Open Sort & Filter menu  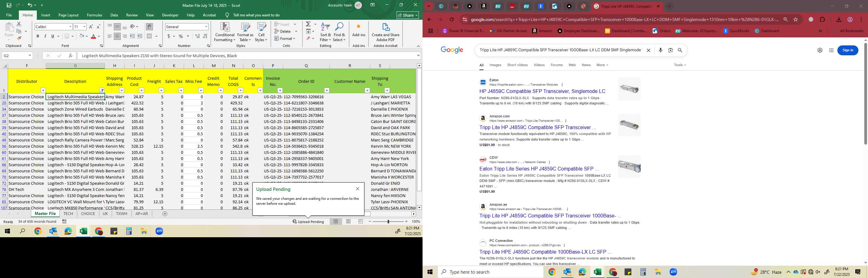pyautogui.click(x=325, y=32)
